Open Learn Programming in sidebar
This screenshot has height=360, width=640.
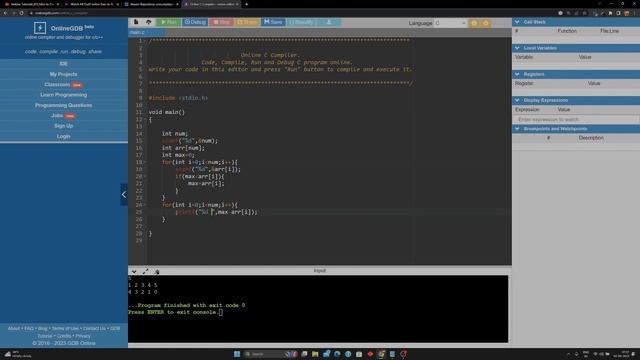coord(64,95)
